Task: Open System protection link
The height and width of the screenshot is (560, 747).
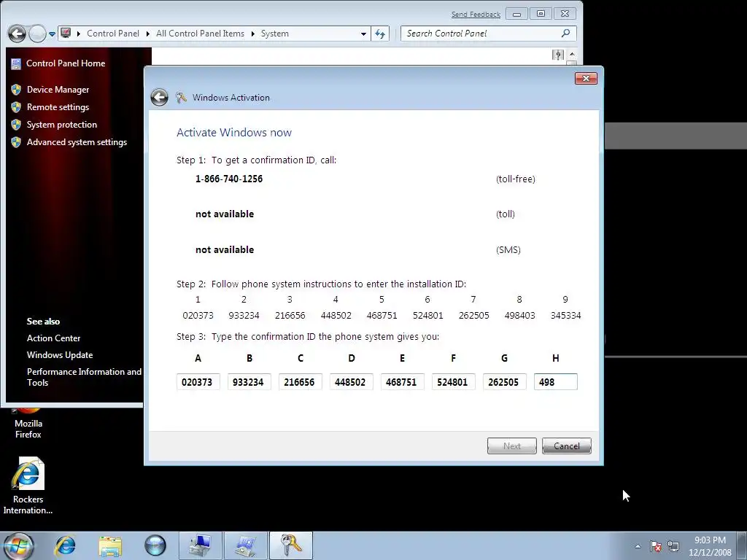Action: pyautogui.click(x=62, y=125)
